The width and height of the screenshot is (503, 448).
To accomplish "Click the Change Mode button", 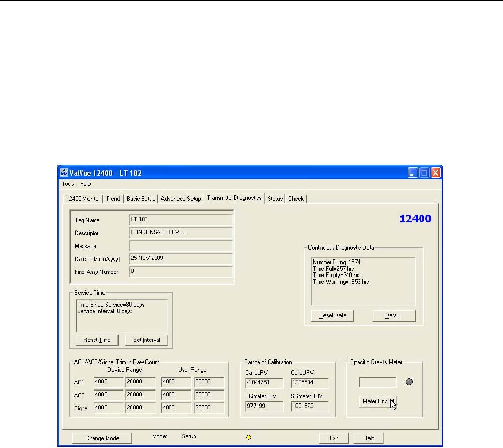I will click(x=102, y=438).
